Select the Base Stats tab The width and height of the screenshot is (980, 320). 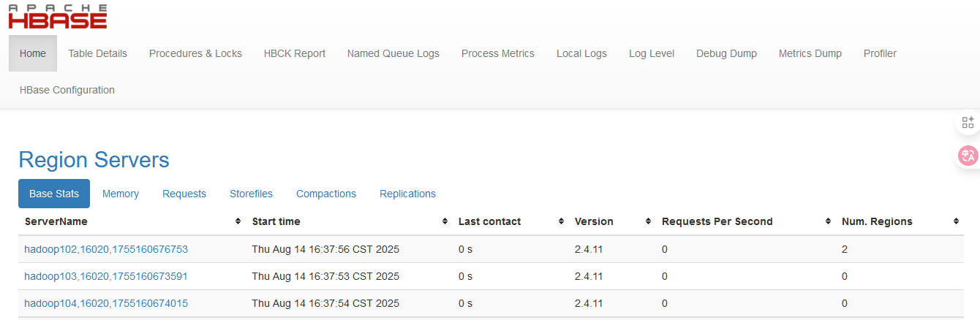[x=54, y=194]
